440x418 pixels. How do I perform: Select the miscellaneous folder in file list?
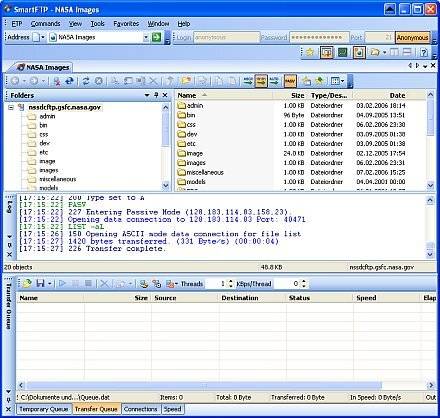[x=205, y=172]
